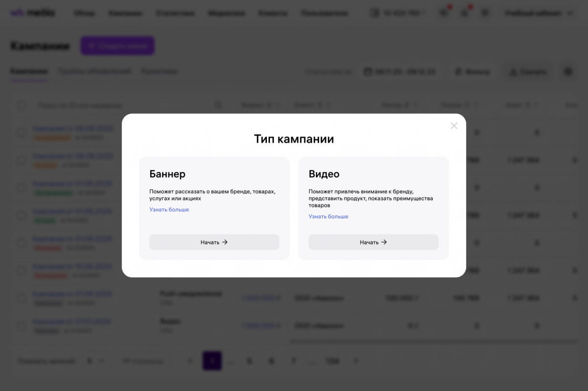This screenshot has height=391, width=588.
Task: Click the wallet icon beside account balance
Action: (x=374, y=13)
